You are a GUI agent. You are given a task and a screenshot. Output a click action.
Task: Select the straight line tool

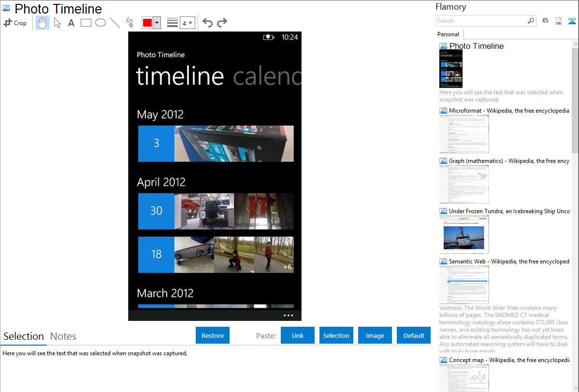(115, 23)
